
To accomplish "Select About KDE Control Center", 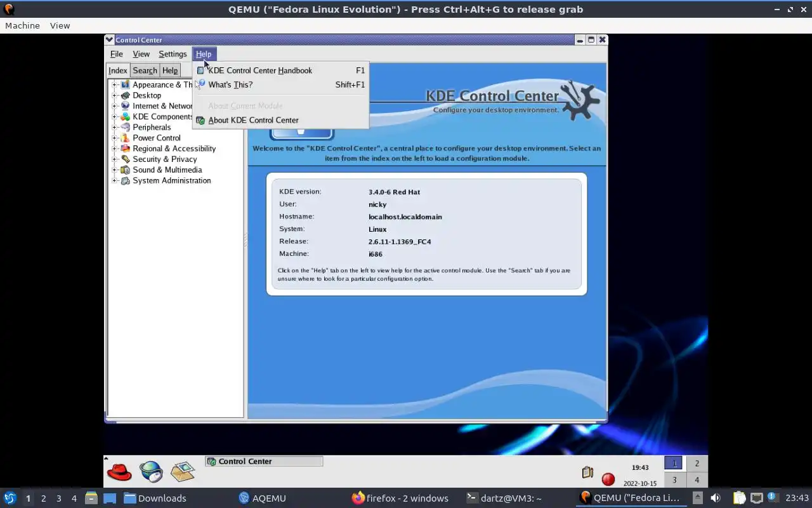I will tap(280, 120).
